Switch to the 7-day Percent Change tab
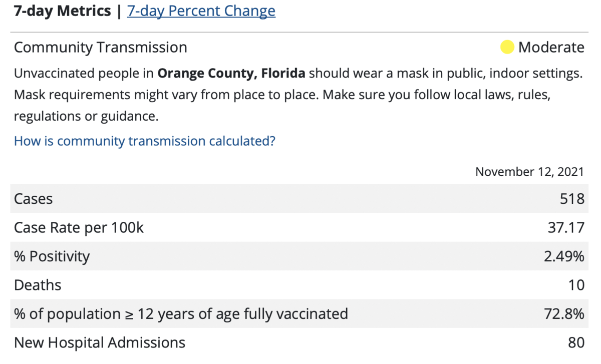Image resolution: width=601 pixels, height=364 pixels. click(201, 11)
